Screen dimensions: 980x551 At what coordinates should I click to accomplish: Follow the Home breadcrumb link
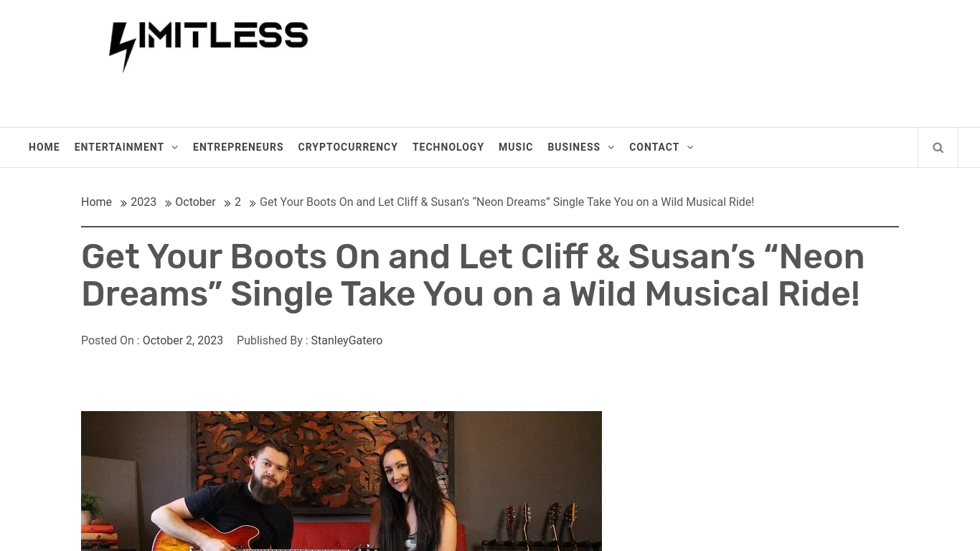[96, 202]
